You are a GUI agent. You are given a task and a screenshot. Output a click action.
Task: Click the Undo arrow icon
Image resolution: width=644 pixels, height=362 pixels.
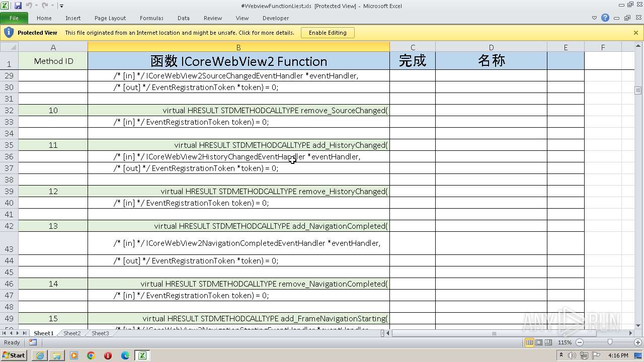(28, 6)
